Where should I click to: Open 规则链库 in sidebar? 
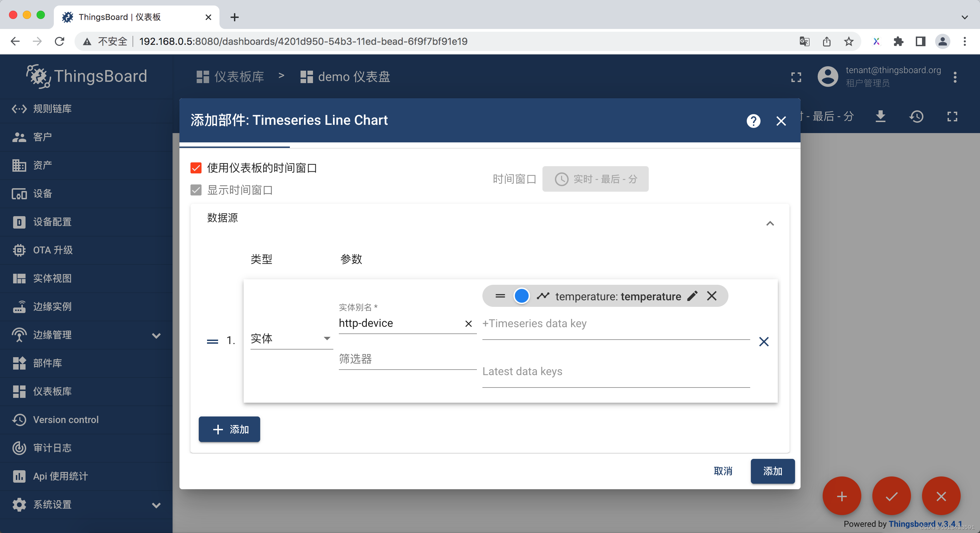coord(86,109)
